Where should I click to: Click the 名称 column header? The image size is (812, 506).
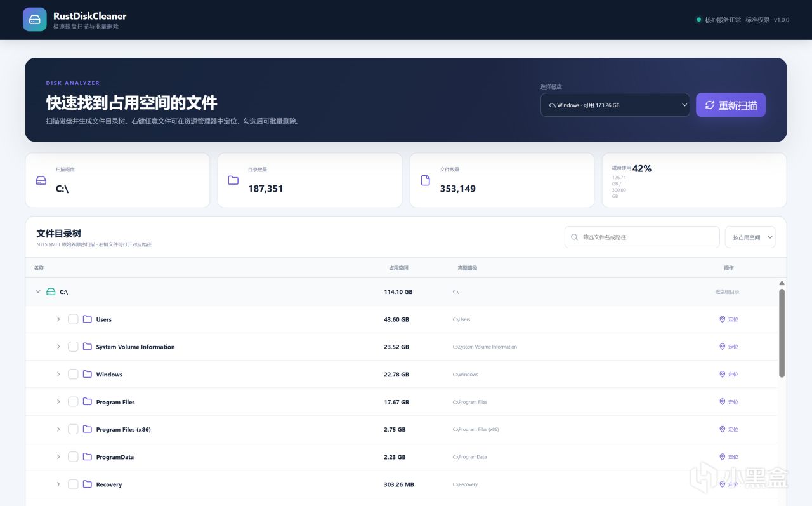click(39, 268)
